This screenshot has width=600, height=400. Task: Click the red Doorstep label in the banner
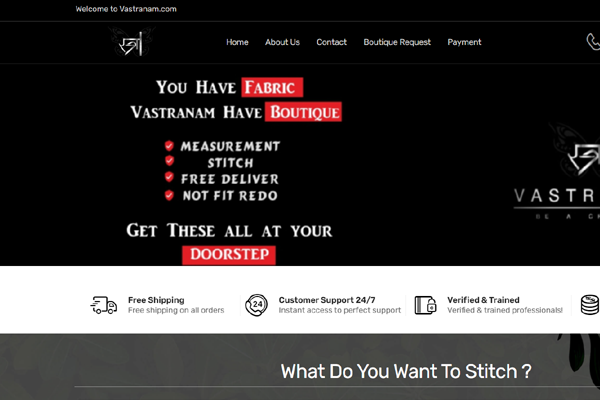(229, 254)
